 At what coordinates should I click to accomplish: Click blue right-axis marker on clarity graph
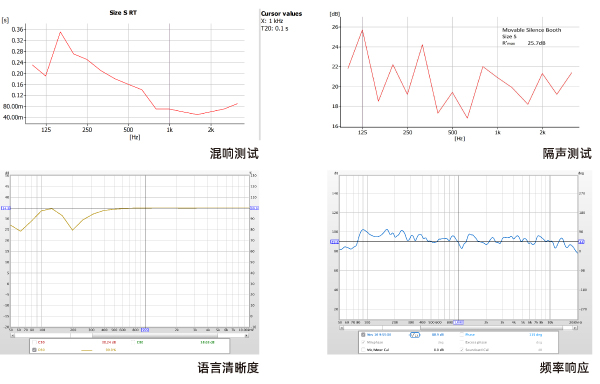[254, 208]
